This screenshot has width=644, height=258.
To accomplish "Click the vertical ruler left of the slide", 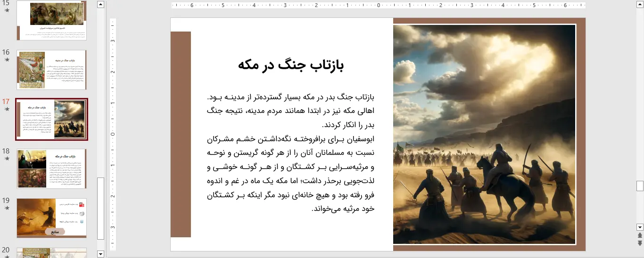I will 113,134.
